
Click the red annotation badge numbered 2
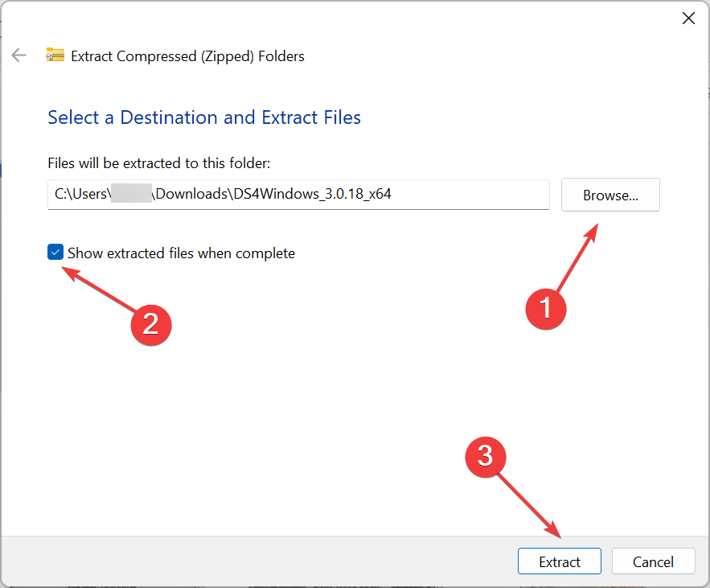click(150, 323)
